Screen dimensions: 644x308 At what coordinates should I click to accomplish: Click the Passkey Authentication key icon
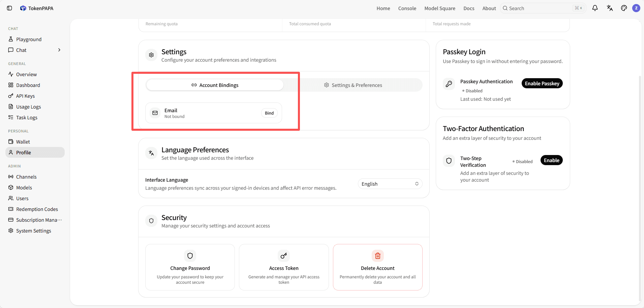(449, 84)
